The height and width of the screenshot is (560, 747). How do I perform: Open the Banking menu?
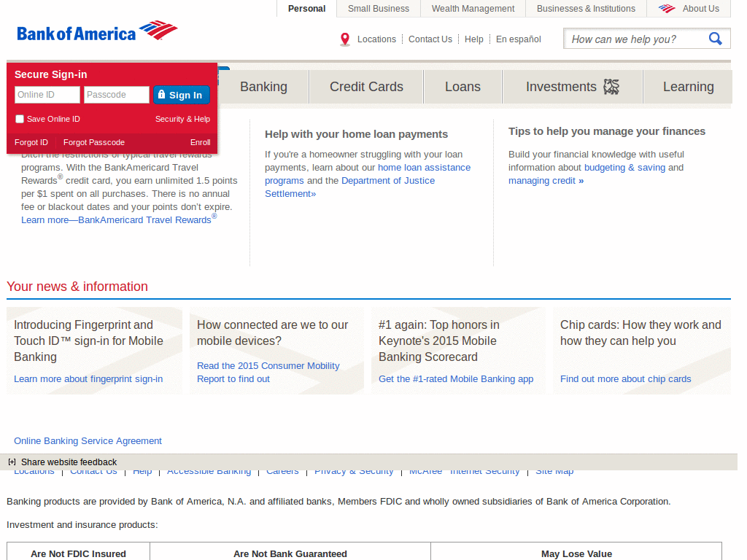click(x=263, y=87)
